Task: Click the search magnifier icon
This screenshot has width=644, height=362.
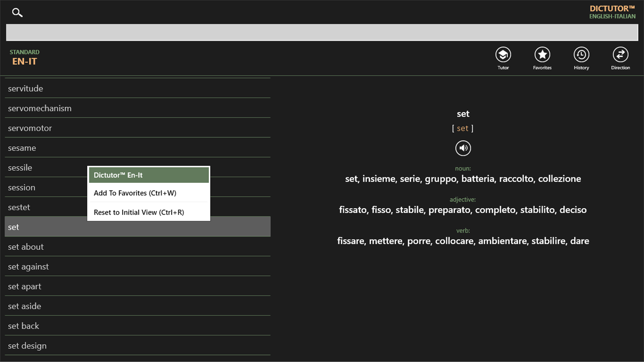Action: (17, 13)
